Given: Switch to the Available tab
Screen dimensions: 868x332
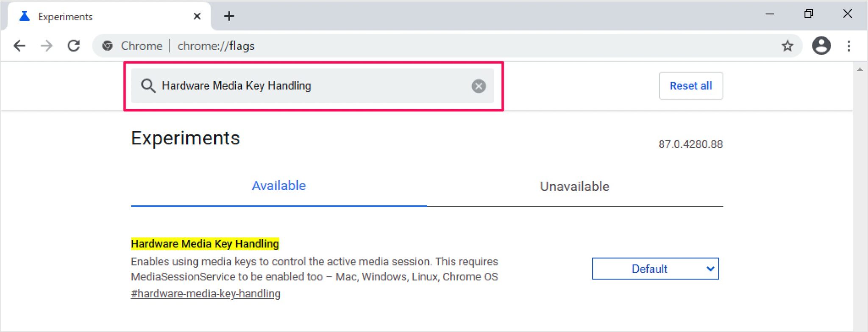Looking at the screenshot, I should [278, 186].
